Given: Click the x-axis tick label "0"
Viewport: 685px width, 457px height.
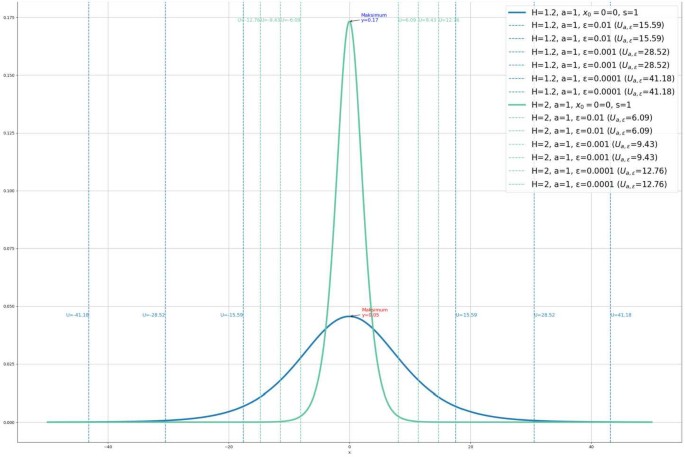Looking at the screenshot, I should 349,447.
